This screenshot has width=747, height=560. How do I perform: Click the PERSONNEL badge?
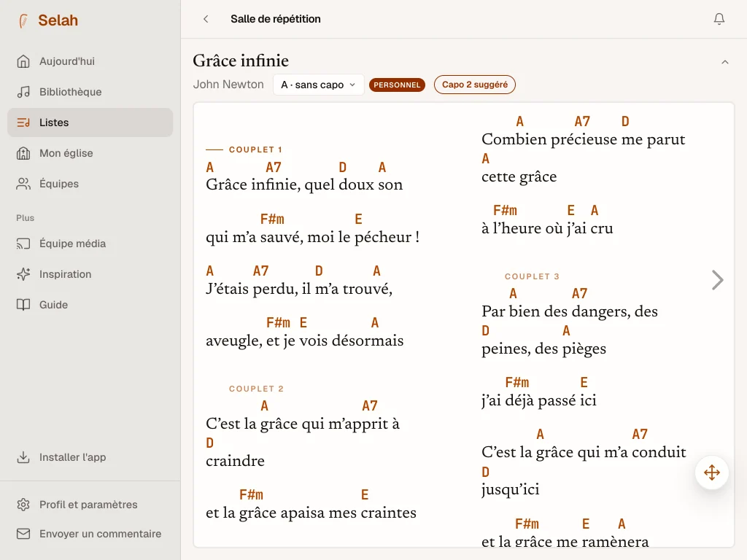(397, 85)
